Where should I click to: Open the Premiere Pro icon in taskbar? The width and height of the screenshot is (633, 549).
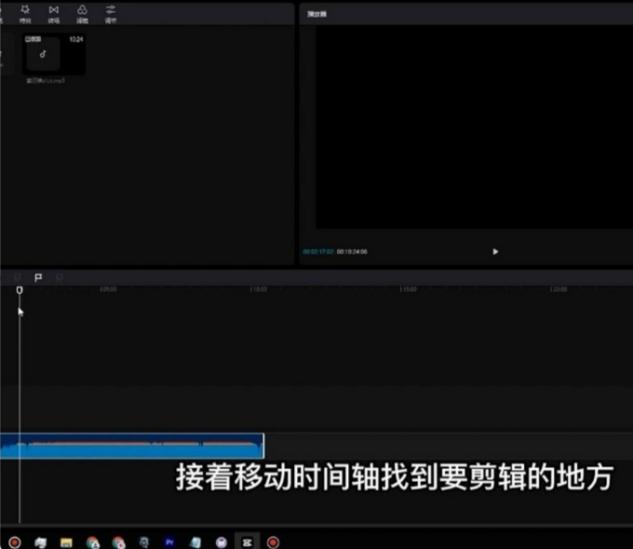[170, 542]
